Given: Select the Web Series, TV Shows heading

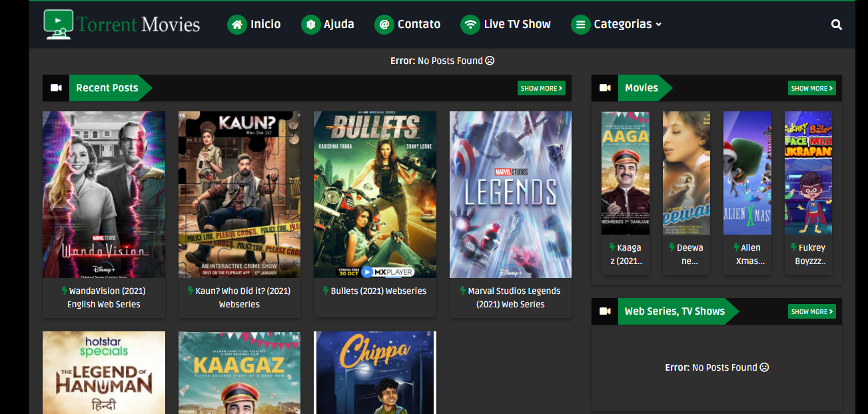Looking at the screenshot, I should [675, 311].
